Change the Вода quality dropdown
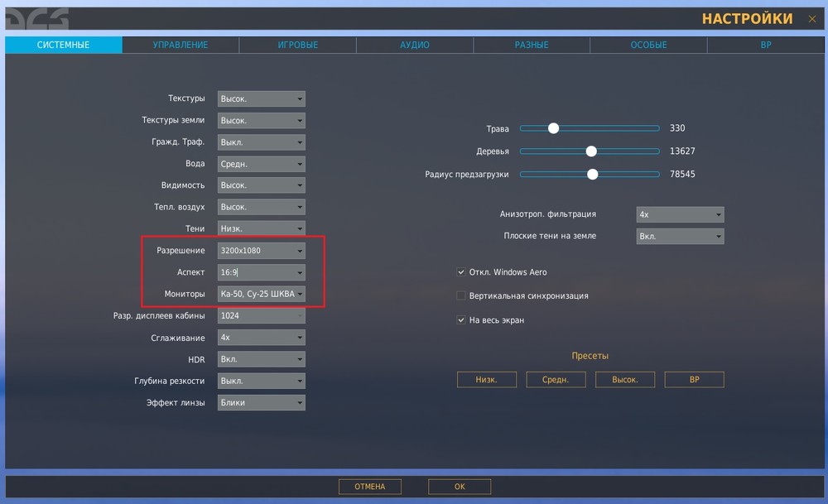 tap(262, 164)
